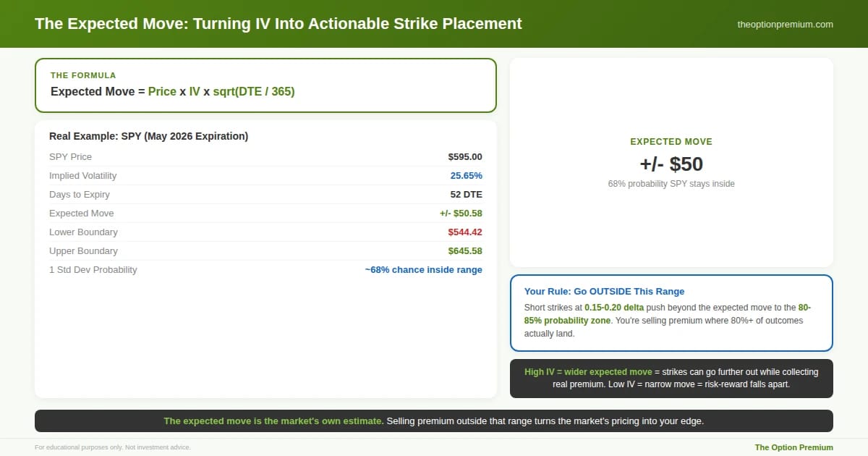Click the Expected Move +/- $50.58 value
Viewport: 868px width, 456px height.
[x=460, y=213]
